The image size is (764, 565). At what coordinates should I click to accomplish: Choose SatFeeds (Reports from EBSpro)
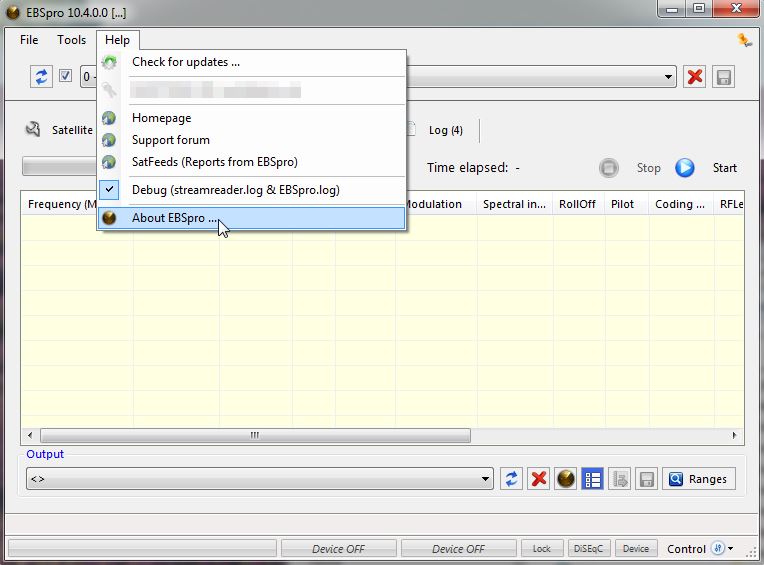[x=251, y=162]
